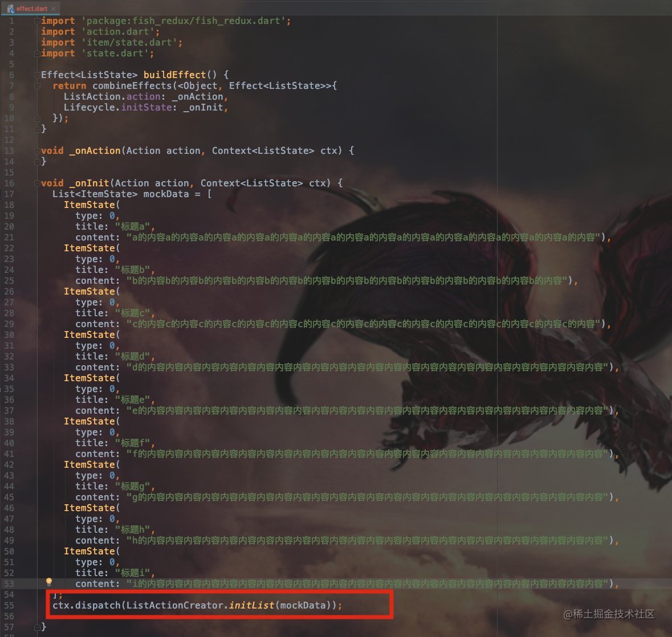Click the "标题b" title string
Image resolution: width=672 pixels, height=637 pixels.
[x=132, y=270]
